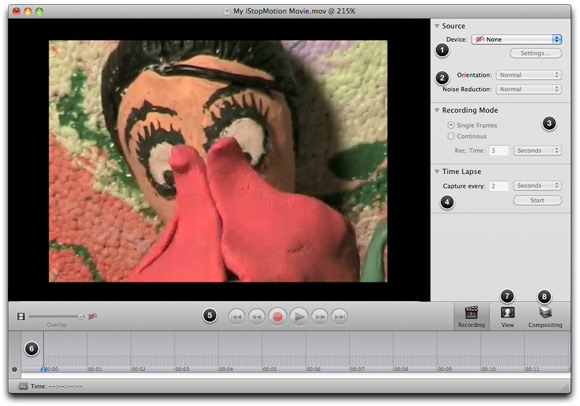Click the document icon in the title bar
The image size is (580, 406).
pos(227,11)
